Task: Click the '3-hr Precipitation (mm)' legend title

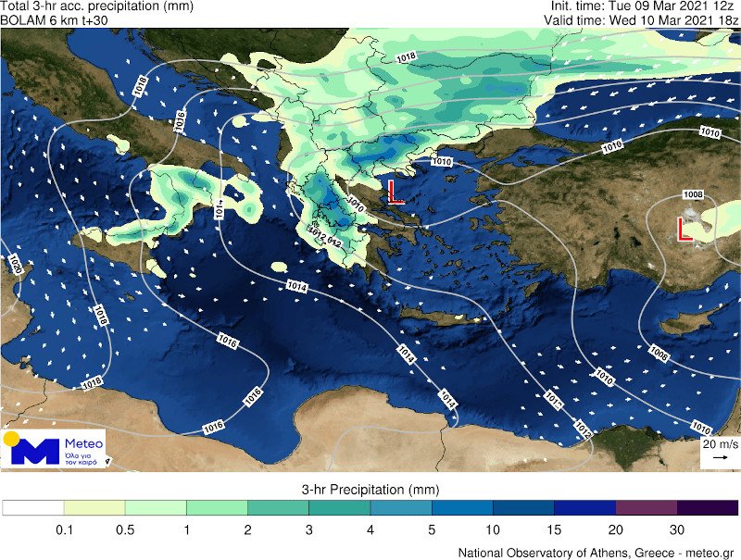Action: click(x=370, y=489)
